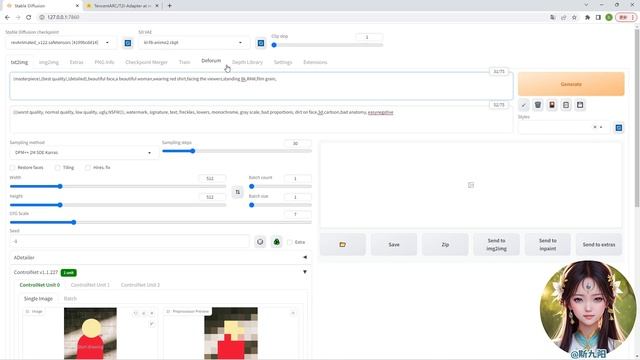640x360 pixels.
Task: Click the Seed input field
Action: point(129,242)
